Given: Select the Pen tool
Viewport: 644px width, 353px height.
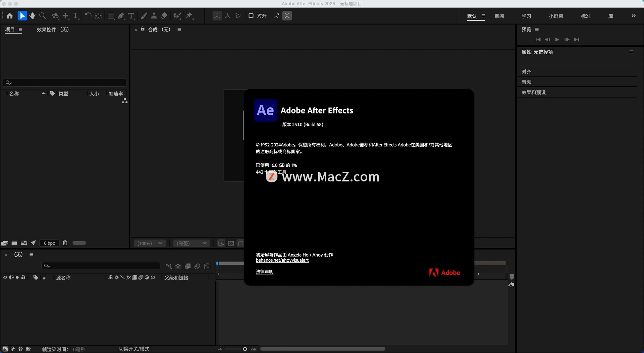Looking at the screenshot, I should click(121, 16).
